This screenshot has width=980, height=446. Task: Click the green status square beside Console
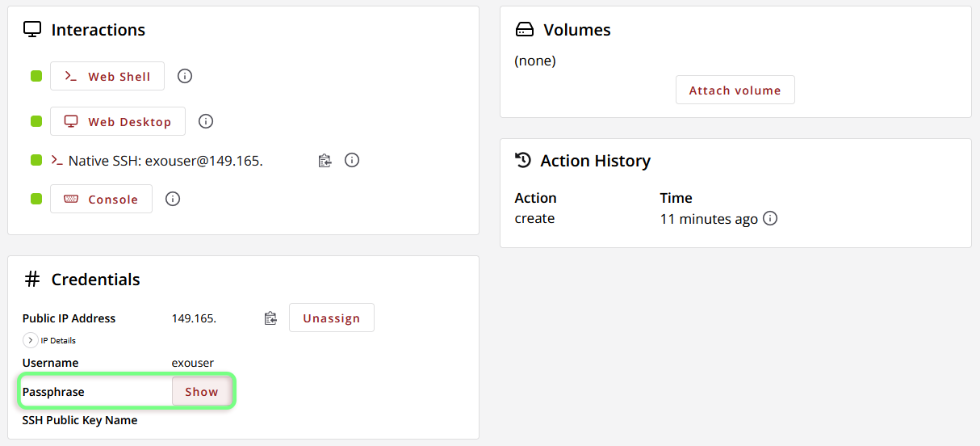coord(36,199)
